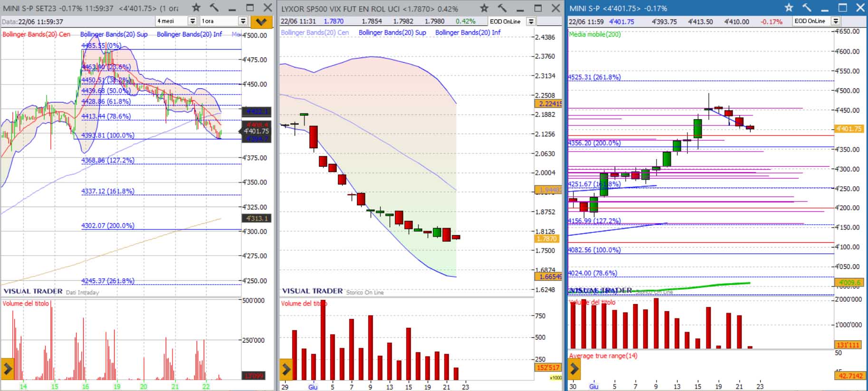Open the 1 ora timeframe dropdown
Image resolution: width=868 pixels, height=391 pixels.
click(243, 21)
